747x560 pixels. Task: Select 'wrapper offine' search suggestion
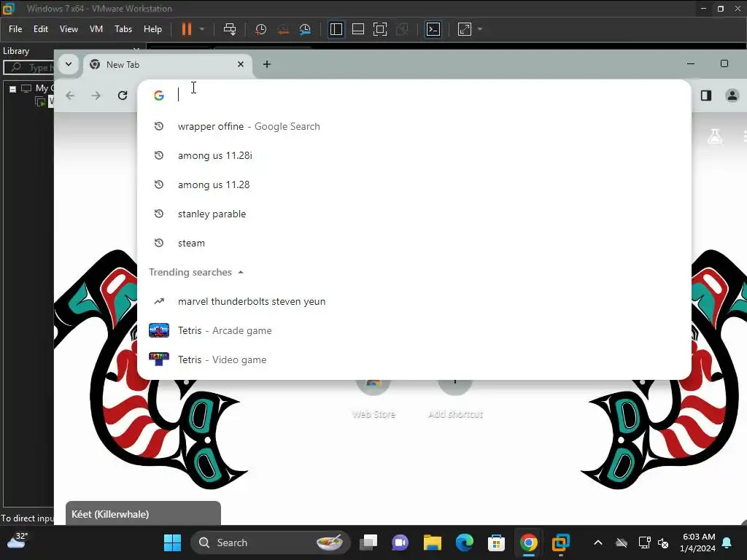click(414, 126)
